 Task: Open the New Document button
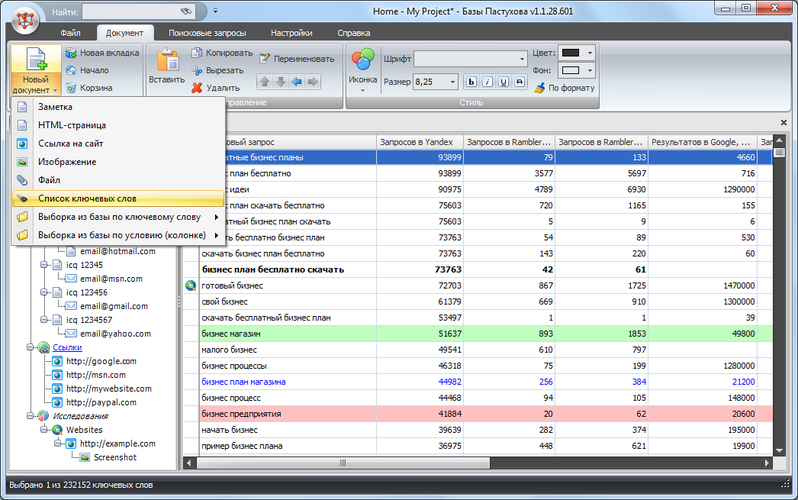pos(36,70)
